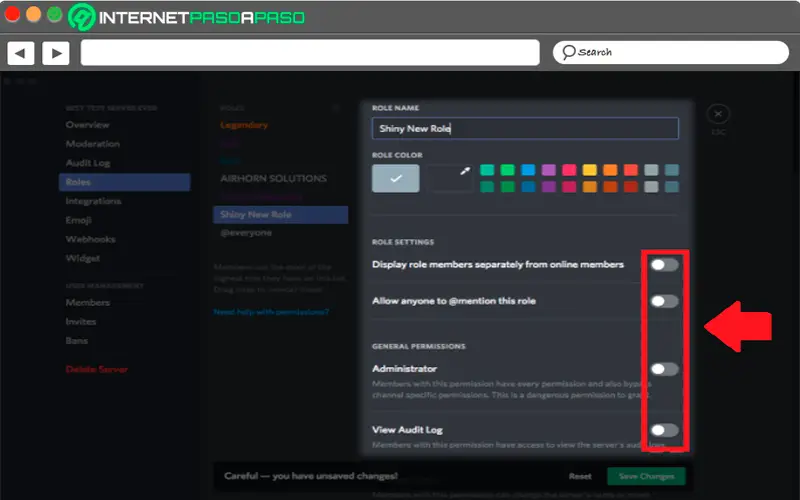Choose the burnt orange color swatch

pos(610,187)
